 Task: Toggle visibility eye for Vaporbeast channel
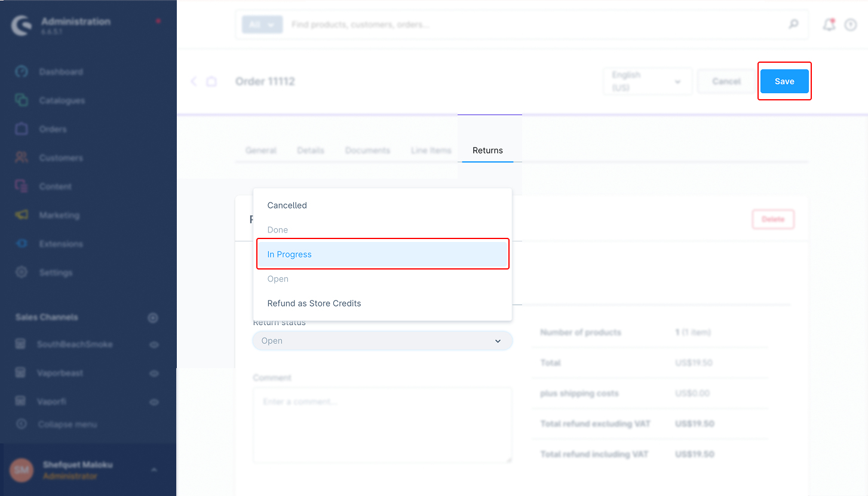point(154,373)
